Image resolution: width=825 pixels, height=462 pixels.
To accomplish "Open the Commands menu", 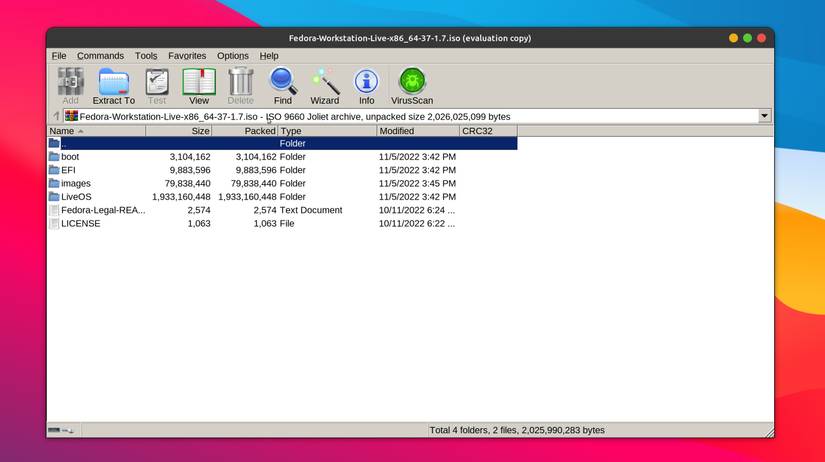I will pyautogui.click(x=100, y=56).
